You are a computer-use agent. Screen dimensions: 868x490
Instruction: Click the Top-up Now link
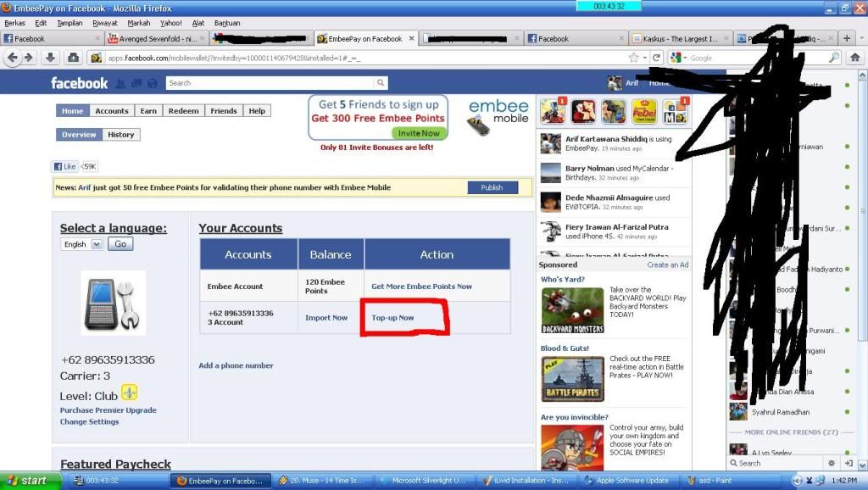tap(392, 318)
